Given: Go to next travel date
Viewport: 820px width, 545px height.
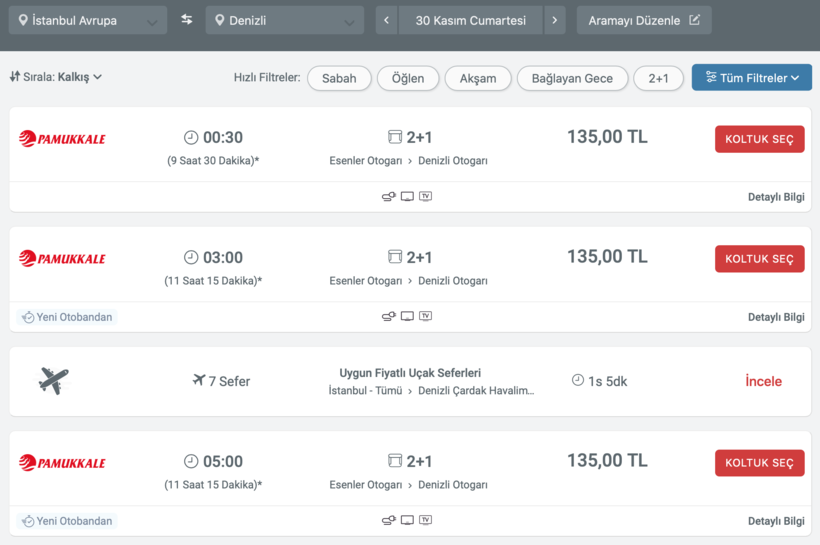Looking at the screenshot, I should click(x=555, y=20).
